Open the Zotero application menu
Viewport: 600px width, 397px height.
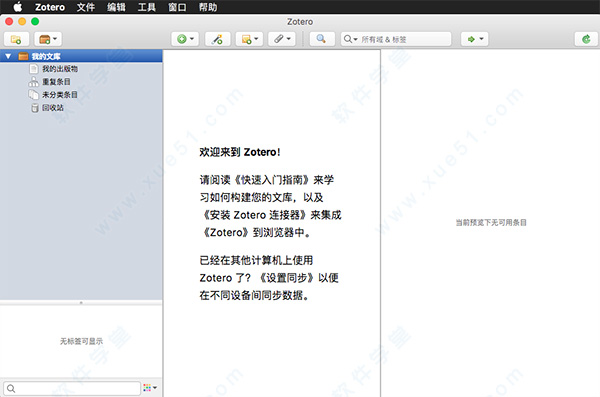point(50,7)
